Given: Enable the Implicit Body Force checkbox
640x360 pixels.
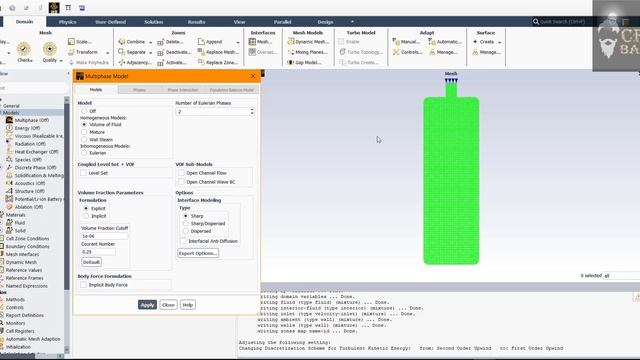Looking at the screenshot, I should click(84, 285).
